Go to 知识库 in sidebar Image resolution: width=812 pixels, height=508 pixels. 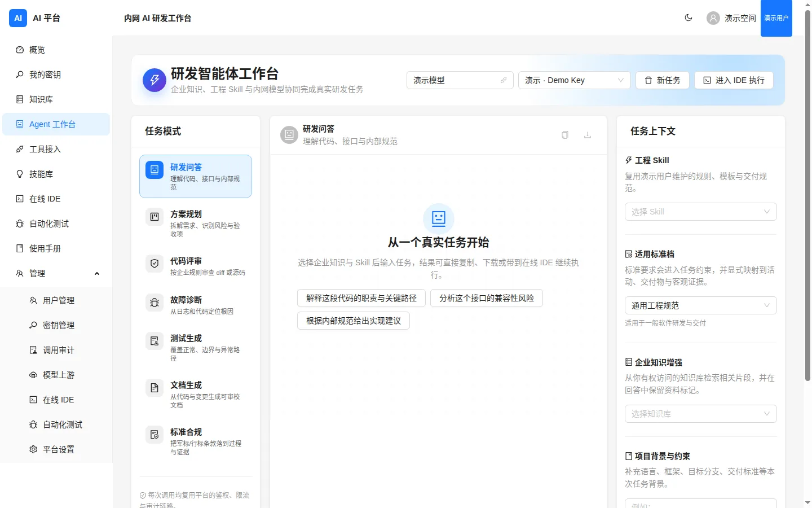click(x=56, y=99)
